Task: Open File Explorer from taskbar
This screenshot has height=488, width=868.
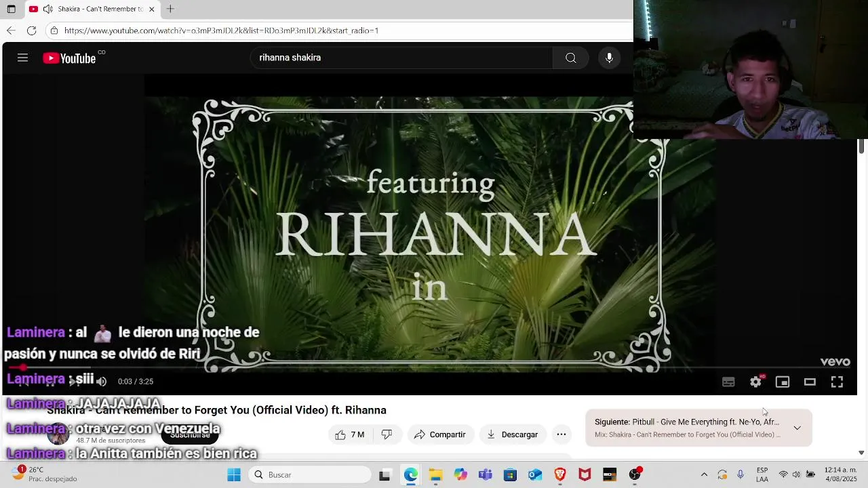Action: tap(435, 475)
